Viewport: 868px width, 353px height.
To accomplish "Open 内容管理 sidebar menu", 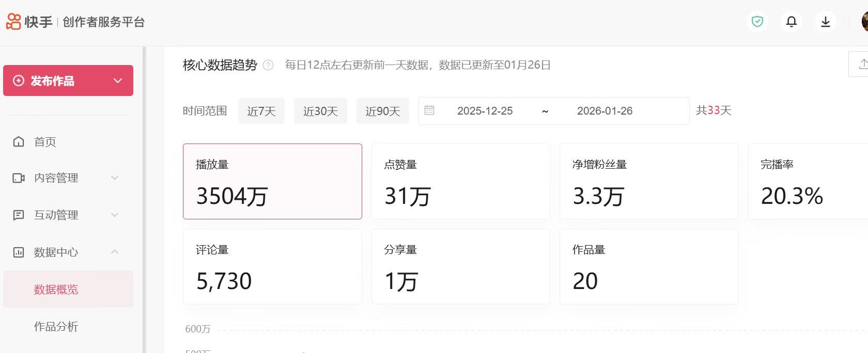I will pos(68,178).
